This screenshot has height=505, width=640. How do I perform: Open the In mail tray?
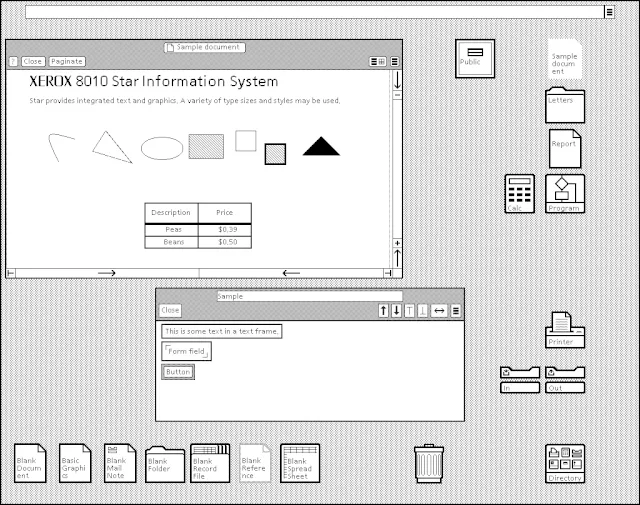tap(520, 380)
